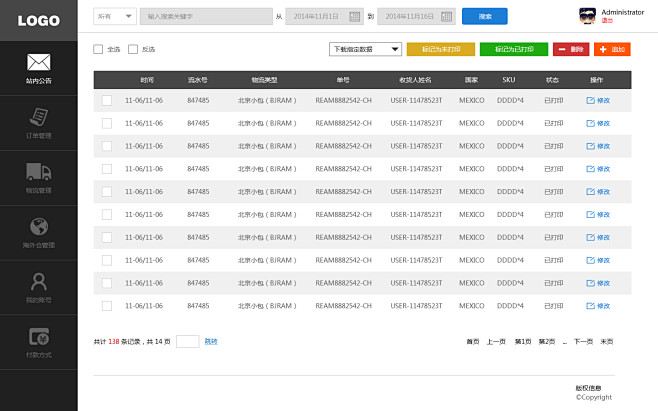Click the 修改 edit icon in the eighth row
The image size is (658, 411).
coord(590,260)
